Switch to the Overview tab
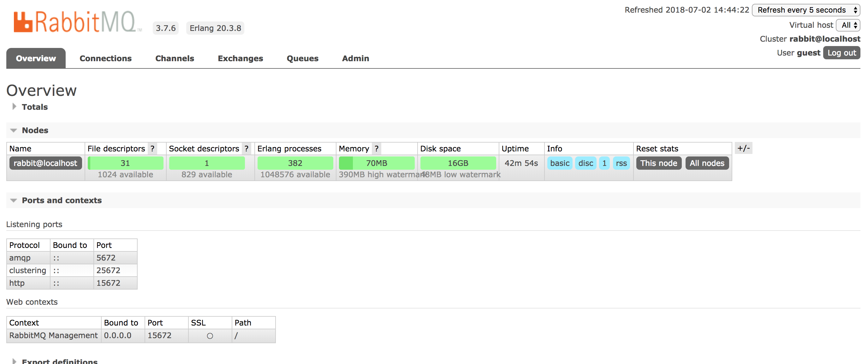Screen dimensions: 868x364 [x=36, y=58]
